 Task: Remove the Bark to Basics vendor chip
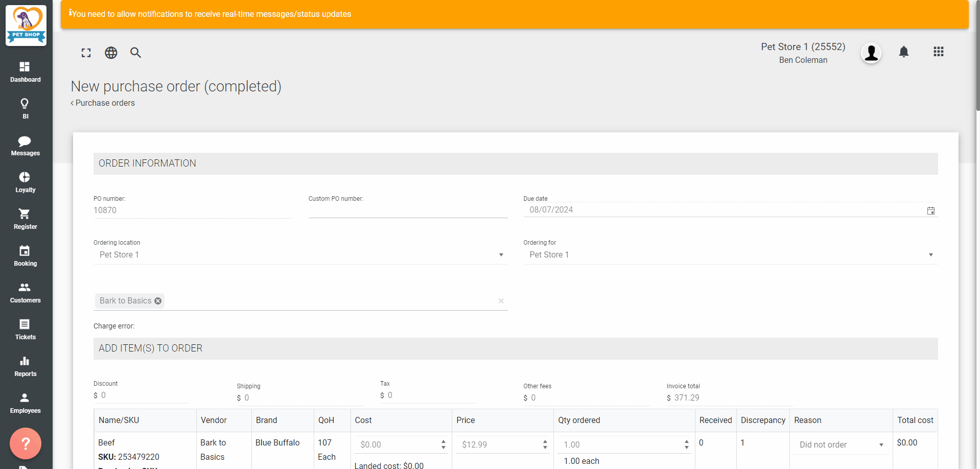coord(158,301)
